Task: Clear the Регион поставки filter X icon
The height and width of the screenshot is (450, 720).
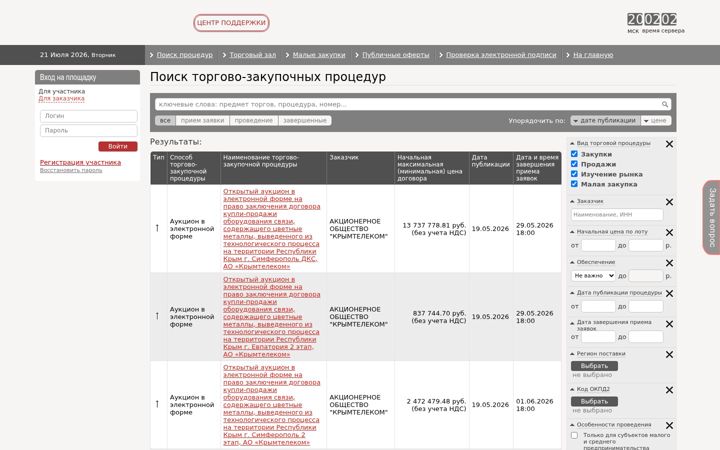Action: pos(669,354)
